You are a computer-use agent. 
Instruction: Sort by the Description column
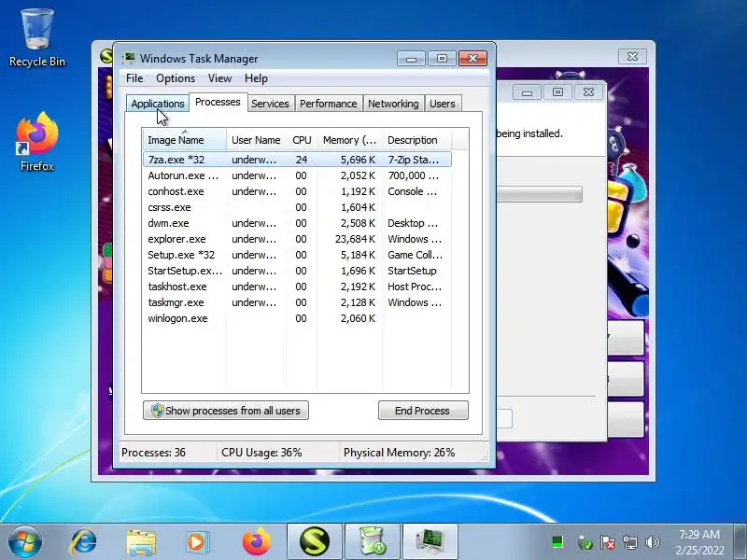[x=416, y=140]
